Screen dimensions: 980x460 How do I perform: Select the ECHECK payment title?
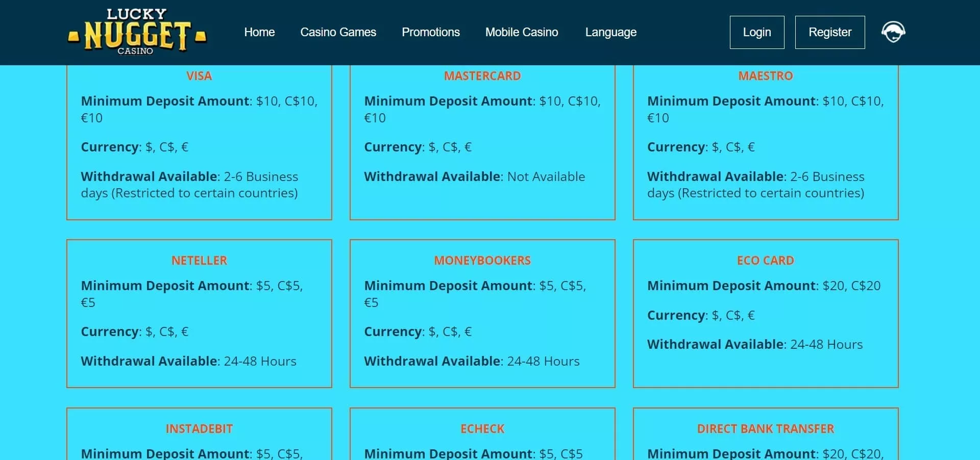coord(482,429)
